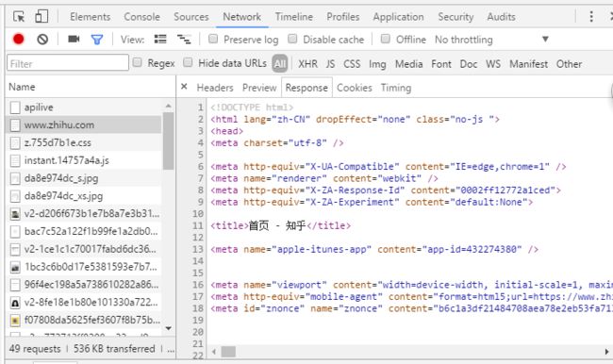613x364 pixels.
Task: Filter requests by WS
Action: [493, 64]
